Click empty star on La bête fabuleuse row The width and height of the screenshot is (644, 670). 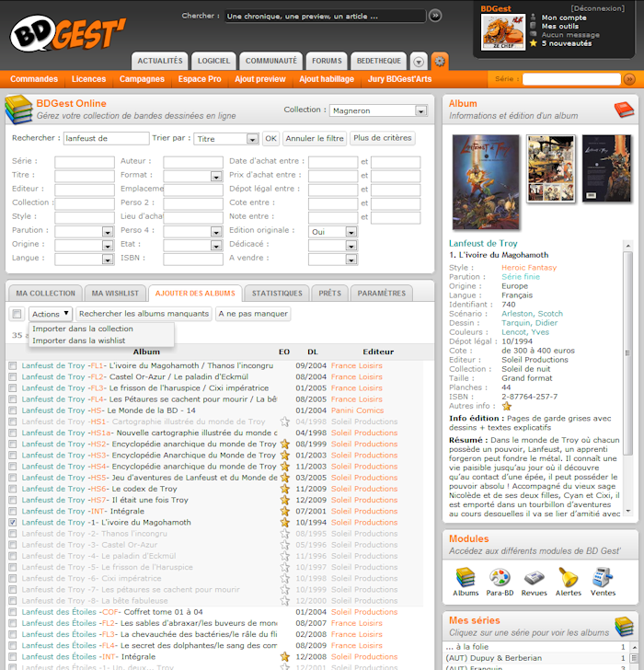coord(285,601)
